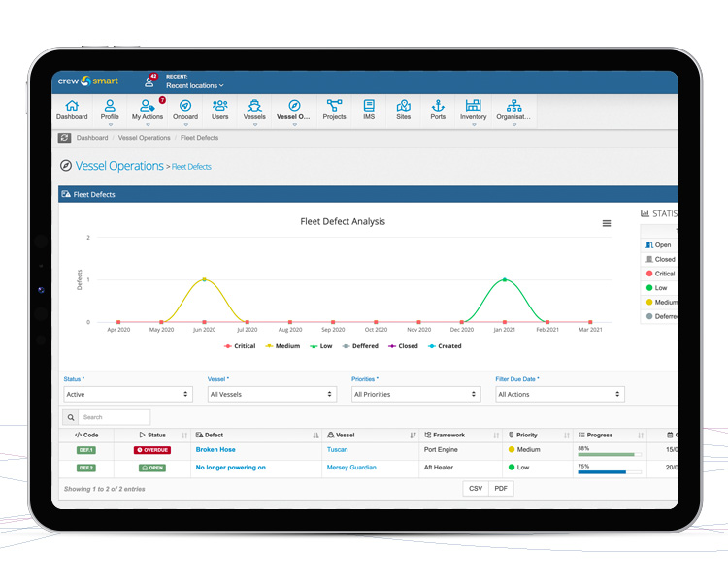
Task: Open the Status dropdown showing Active
Action: [x=128, y=394]
